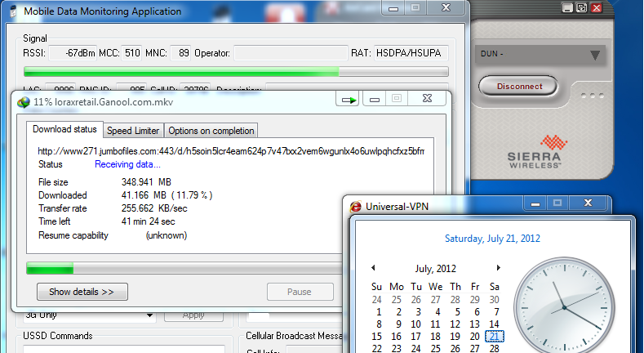Click the green arrow icon in download title bar
Viewport: 644px width, 353px height.
pos(349,99)
